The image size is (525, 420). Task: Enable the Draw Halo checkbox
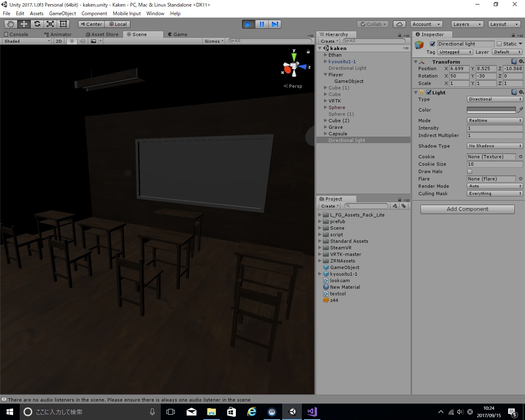click(470, 171)
